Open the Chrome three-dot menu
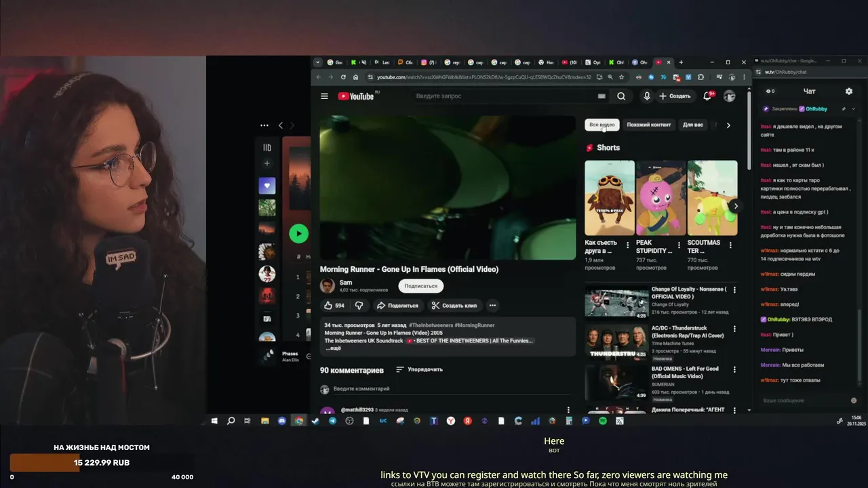Image resolution: width=868 pixels, height=488 pixels. [x=743, y=77]
